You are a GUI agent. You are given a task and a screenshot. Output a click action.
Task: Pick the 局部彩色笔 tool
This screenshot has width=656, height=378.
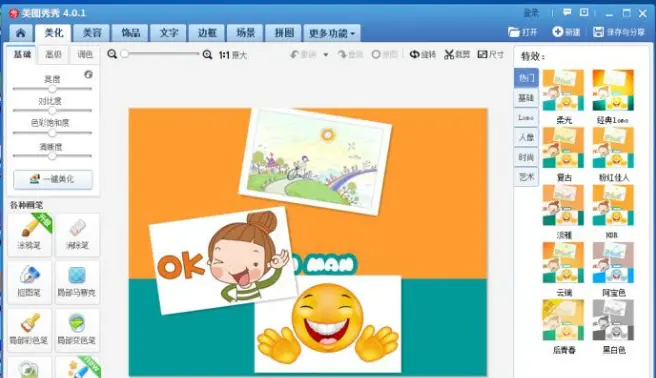(29, 329)
